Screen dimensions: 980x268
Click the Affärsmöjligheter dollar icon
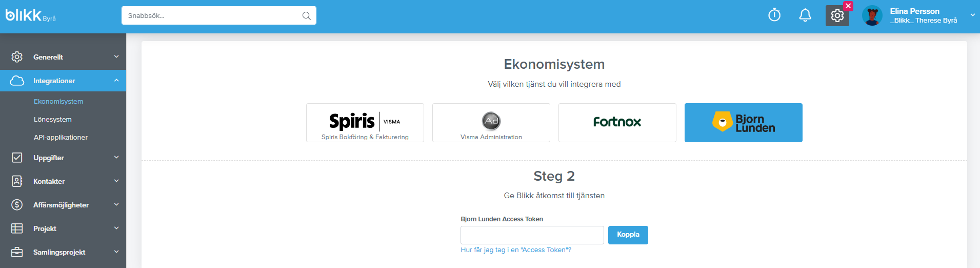(17, 205)
